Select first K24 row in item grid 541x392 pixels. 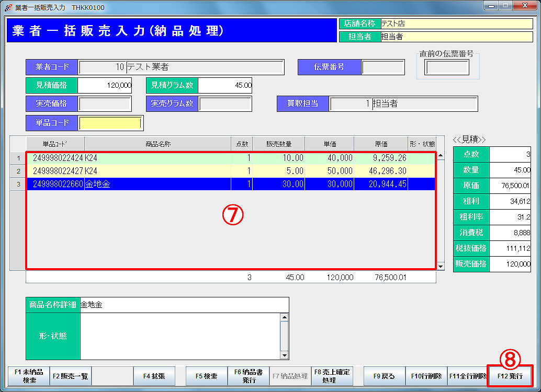pos(157,157)
